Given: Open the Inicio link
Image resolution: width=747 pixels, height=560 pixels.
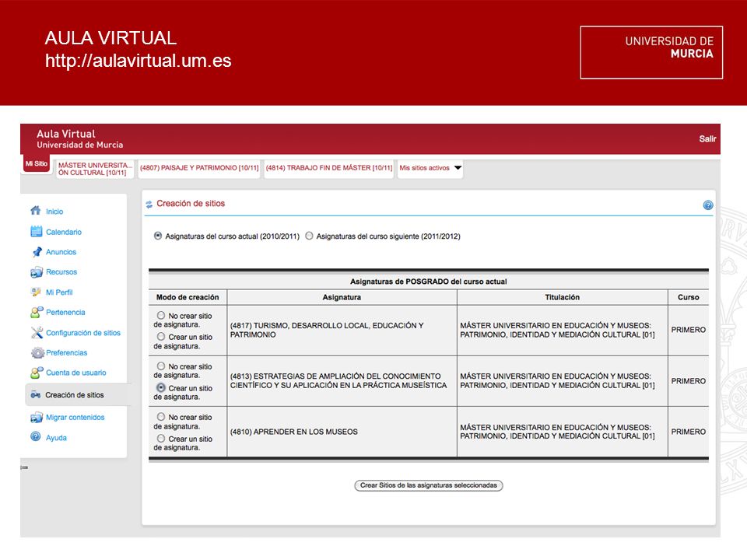Looking at the screenshot, I should [x=54, y=212].
